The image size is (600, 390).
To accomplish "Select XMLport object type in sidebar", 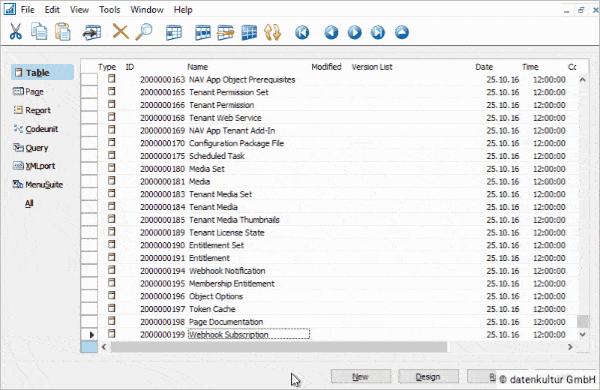I will 34,166.
